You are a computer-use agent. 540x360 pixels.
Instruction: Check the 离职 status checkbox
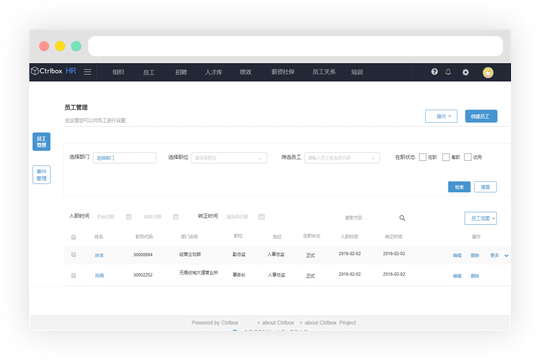click(x=446, y=157)
